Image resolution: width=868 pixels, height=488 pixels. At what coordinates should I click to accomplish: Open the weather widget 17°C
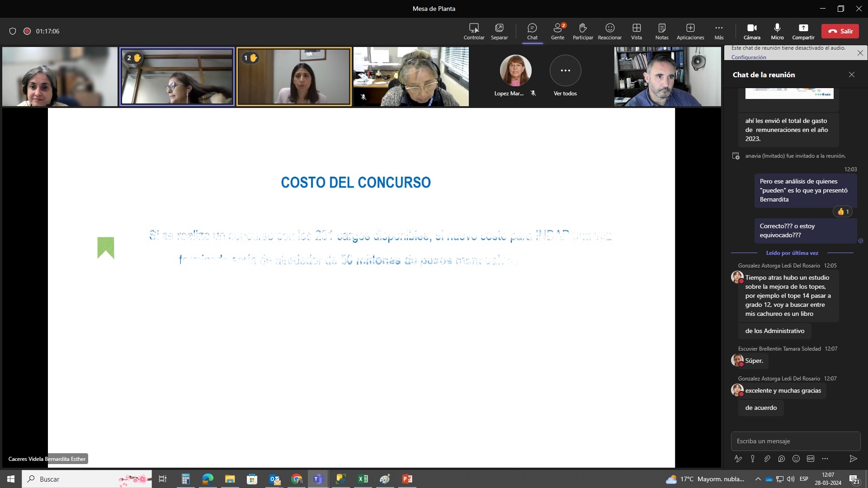(x=705, y=479)
